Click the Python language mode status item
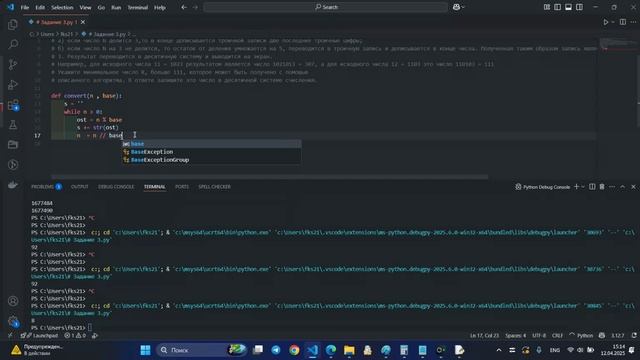 coord(584,336)
